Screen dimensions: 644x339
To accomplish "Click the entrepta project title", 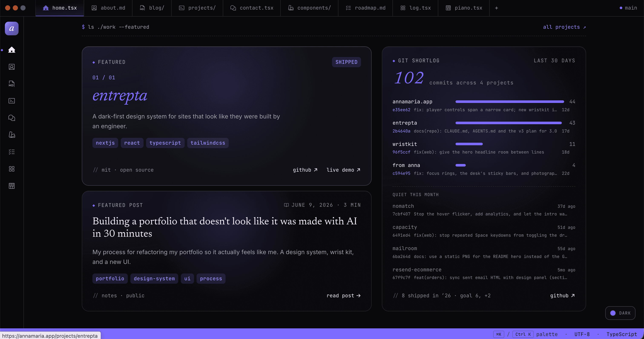I will [x=120, y=96].
